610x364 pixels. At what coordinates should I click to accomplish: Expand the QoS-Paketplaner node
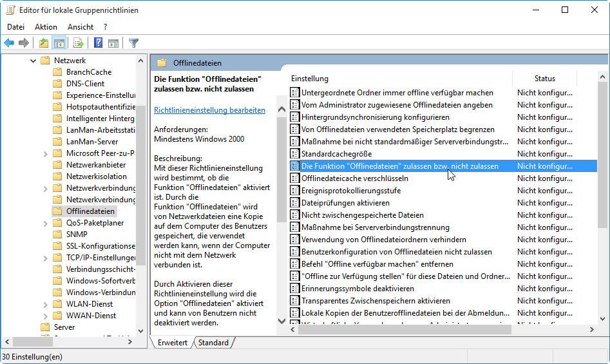coord(46,223)
